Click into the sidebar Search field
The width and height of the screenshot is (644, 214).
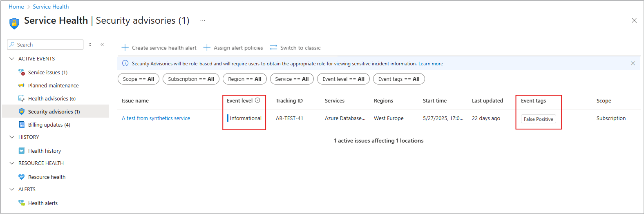pyautogui.click(x=45, y=45)
